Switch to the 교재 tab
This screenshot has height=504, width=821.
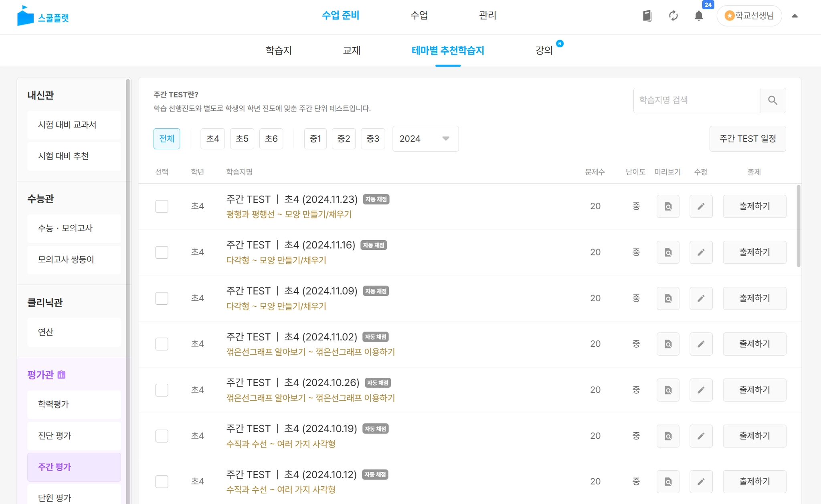click(x=352, y=51)
